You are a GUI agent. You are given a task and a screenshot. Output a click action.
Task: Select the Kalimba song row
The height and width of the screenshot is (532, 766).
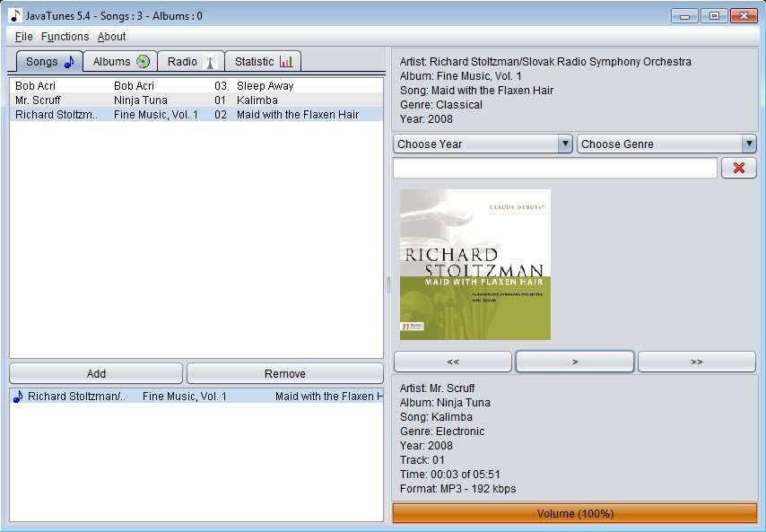click(196, 100)
